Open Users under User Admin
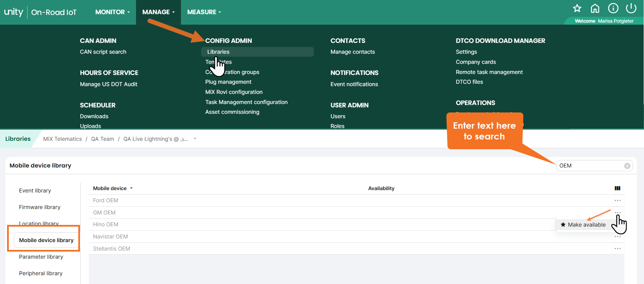 coord(338,116)
